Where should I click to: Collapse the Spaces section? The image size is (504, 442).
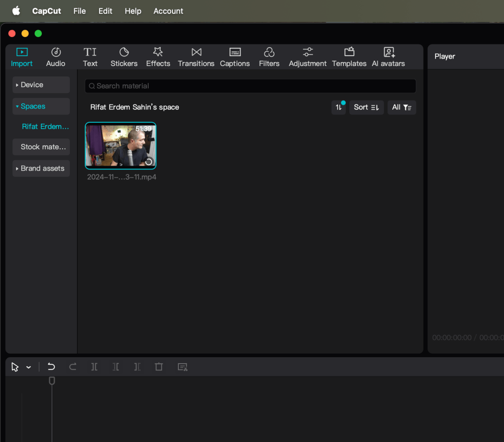point(41,106)
